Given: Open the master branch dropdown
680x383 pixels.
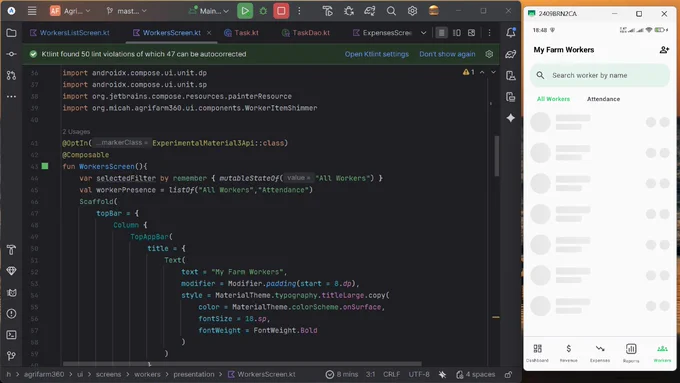Looking at the screenshot, I should click(127, 11).
